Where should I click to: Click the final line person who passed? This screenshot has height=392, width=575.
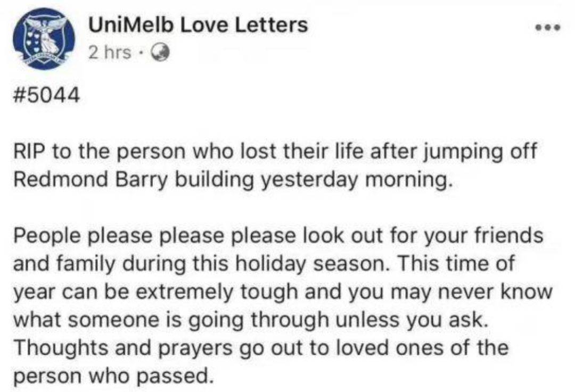tap(113, 376)
